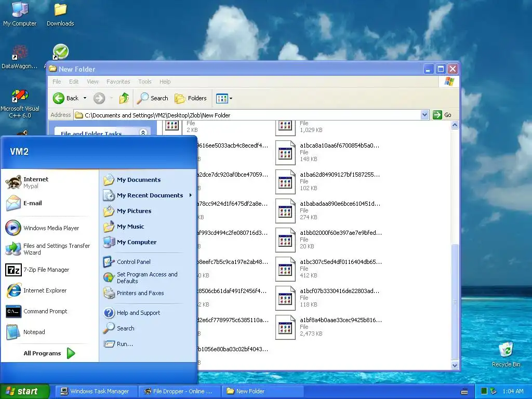Open the Tools menu
Image resolution: width=532 pixels, height=399 pixels.
145,82
